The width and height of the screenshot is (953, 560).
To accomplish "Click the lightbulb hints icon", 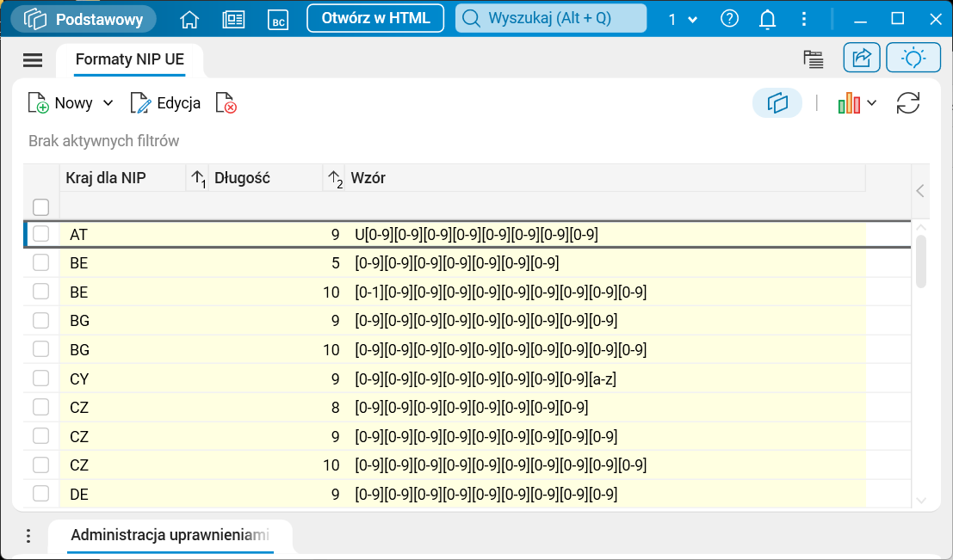I will 913,58.
